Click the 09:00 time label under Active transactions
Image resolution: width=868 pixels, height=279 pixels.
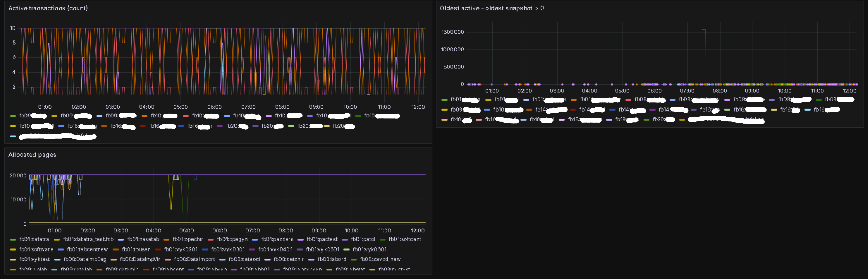(x=316, y=107)
